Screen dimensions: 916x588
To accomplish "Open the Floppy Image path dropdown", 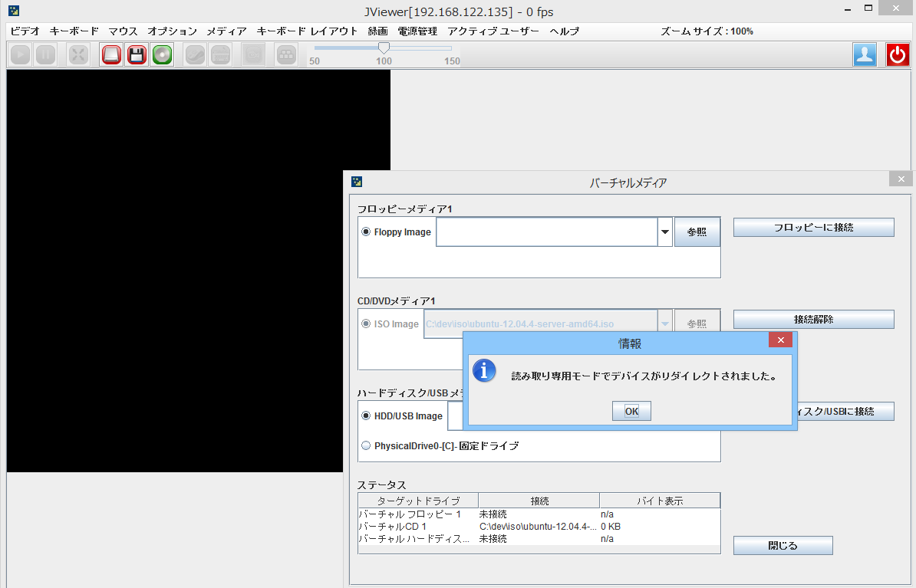I will tap(664, 232).
